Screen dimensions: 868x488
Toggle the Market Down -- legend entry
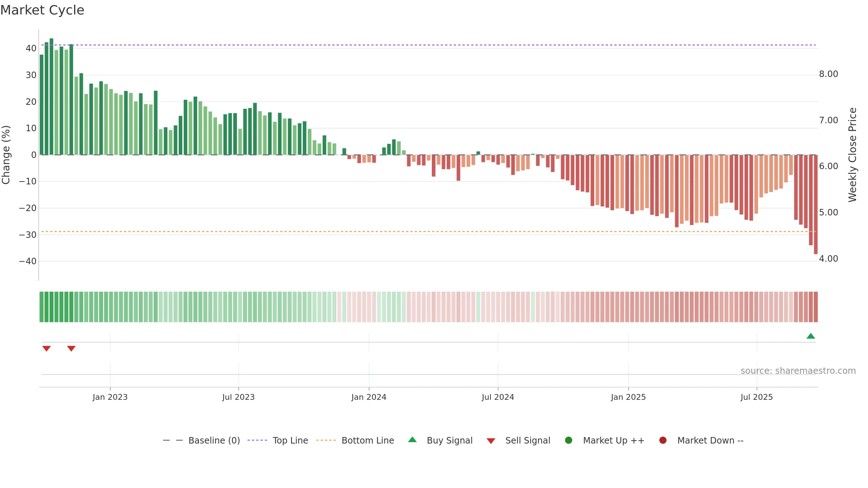coord(701,440)
